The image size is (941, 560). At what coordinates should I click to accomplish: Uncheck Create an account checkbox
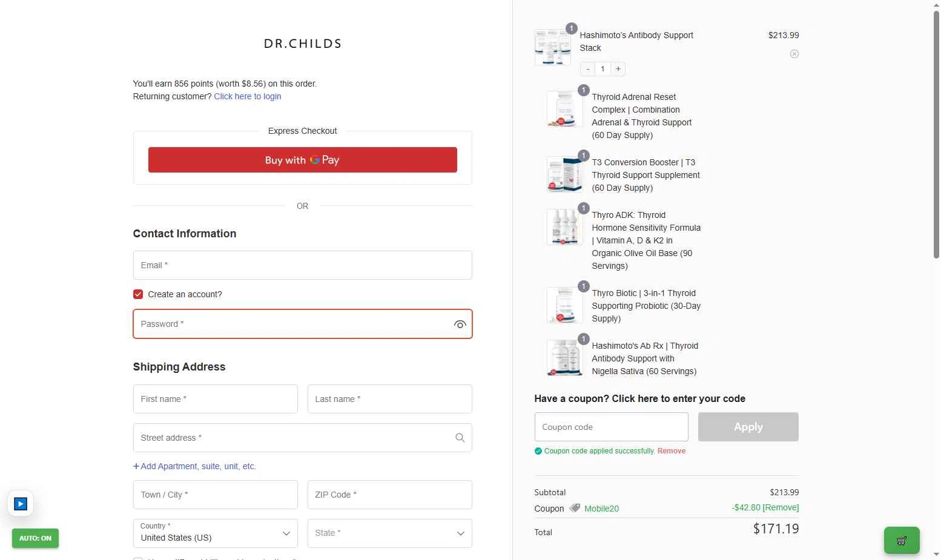[138, 294]
